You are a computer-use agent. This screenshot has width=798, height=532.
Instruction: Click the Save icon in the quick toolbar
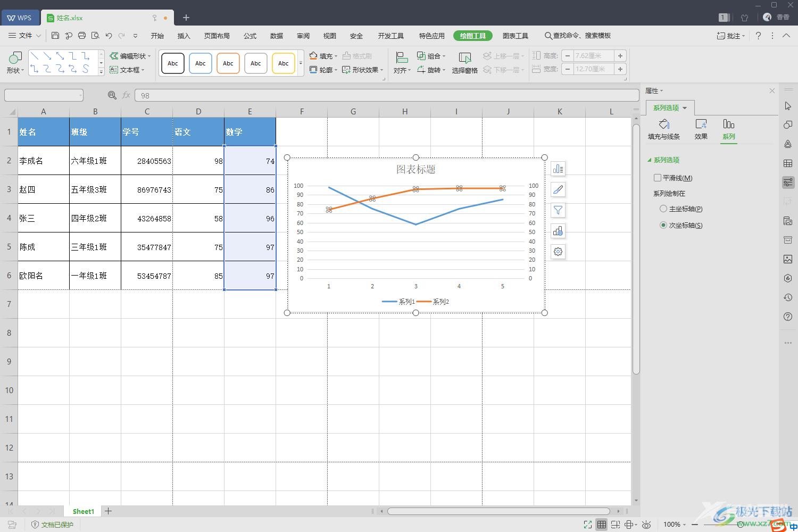click(x=55, y=36)
